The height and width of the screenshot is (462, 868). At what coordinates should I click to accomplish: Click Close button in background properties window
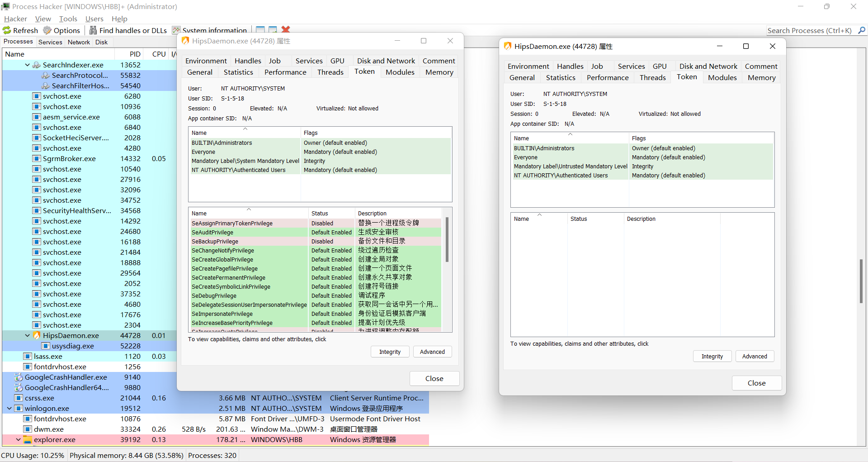click(434, 378)
